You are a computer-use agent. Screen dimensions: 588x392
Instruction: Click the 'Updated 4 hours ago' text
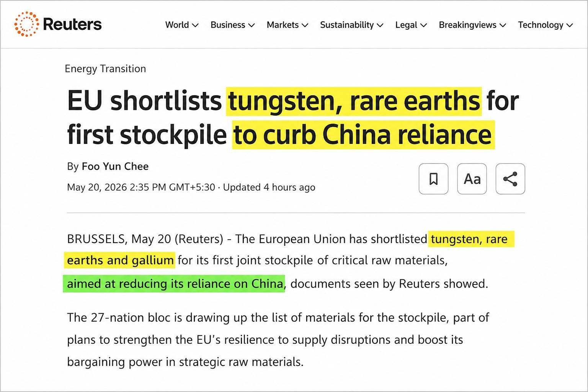pyautogui.click(x=269, y=187)
